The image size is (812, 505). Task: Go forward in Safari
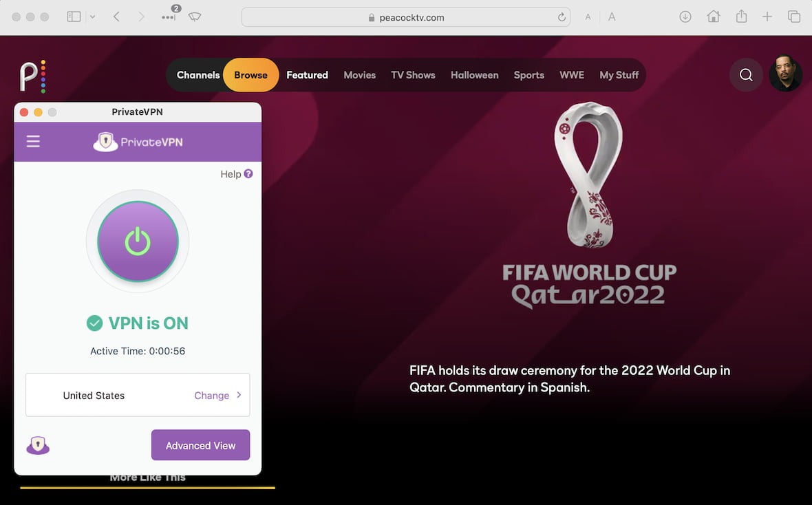click(141, 17)
